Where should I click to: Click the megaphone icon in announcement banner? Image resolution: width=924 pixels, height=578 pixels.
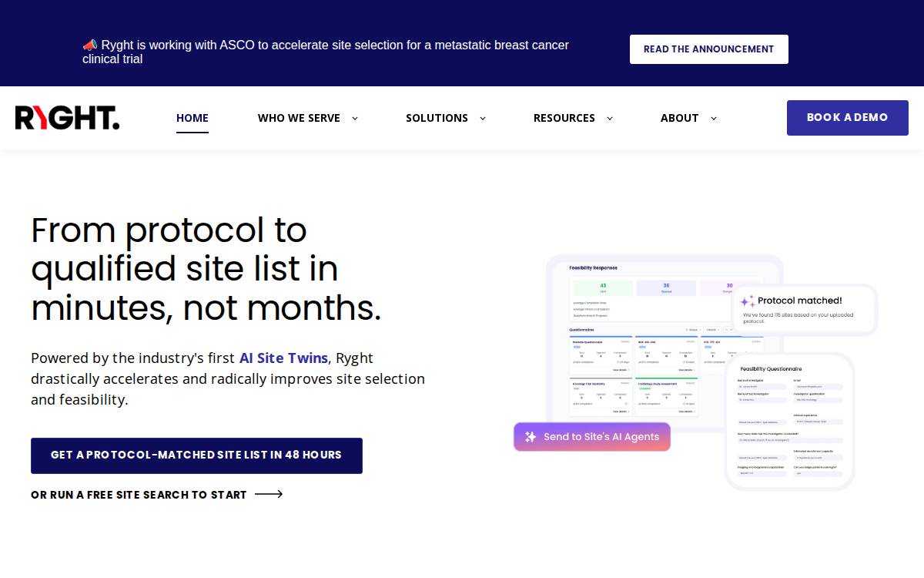pos(90,45)
